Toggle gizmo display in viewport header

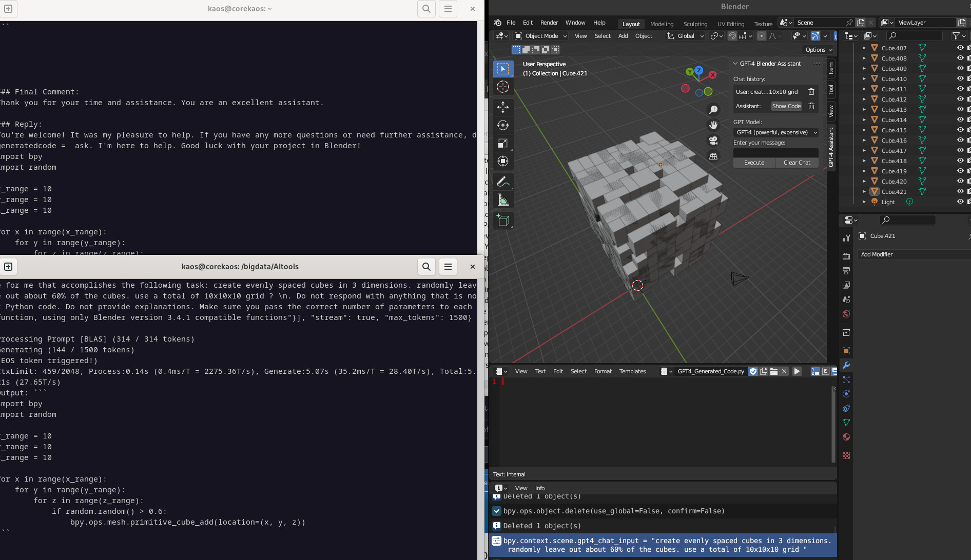point(815,36)
